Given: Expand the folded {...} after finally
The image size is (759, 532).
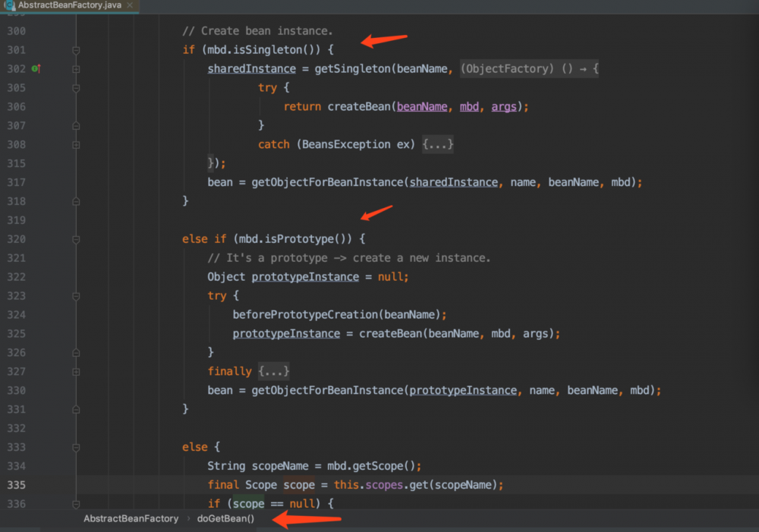Looking at the screenshot, I should (x=273, y=371).
